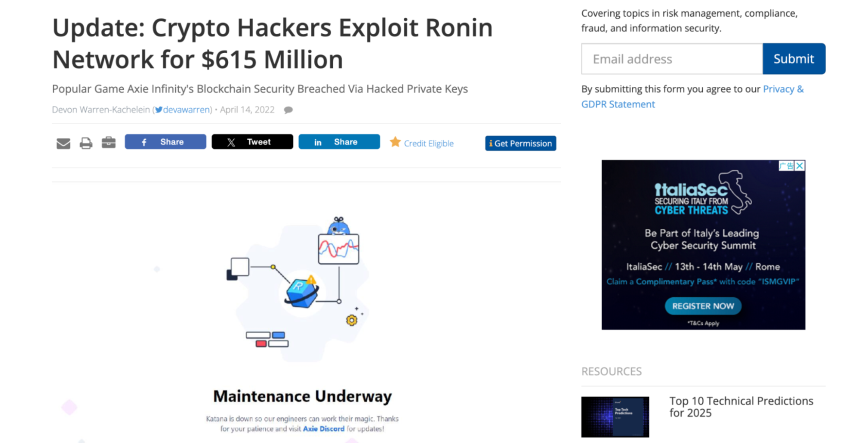Open Top 10 Technical Predictions for 2025

point(741,407)
